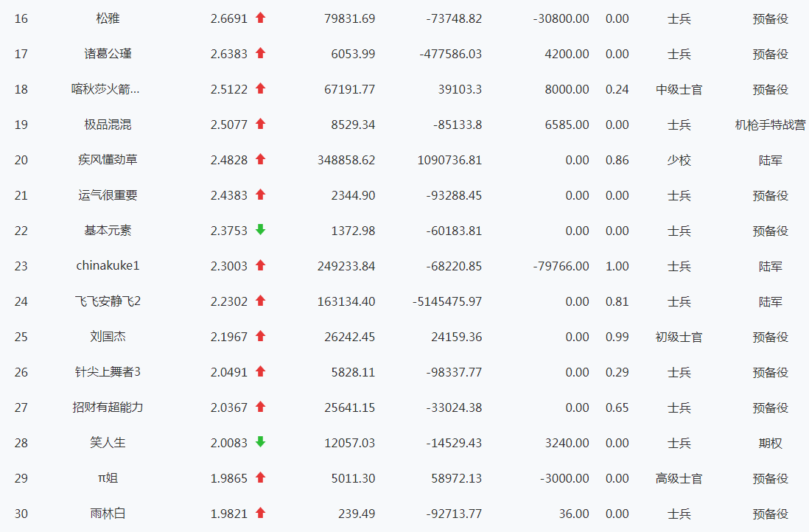Click the red up arrow beside 疾风懂劲草
Screen dimensions: 809x532
(x=260, y=159)
